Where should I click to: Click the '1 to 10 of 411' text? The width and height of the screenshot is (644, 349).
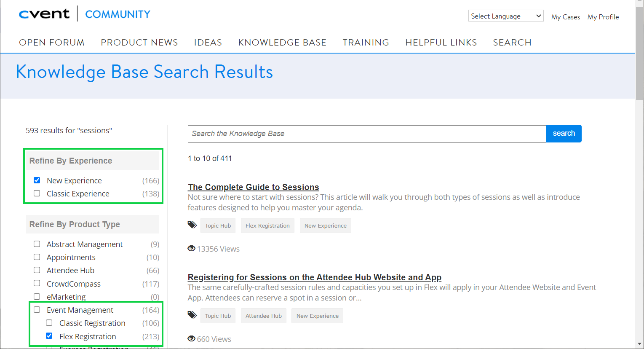tap(210, 158)
